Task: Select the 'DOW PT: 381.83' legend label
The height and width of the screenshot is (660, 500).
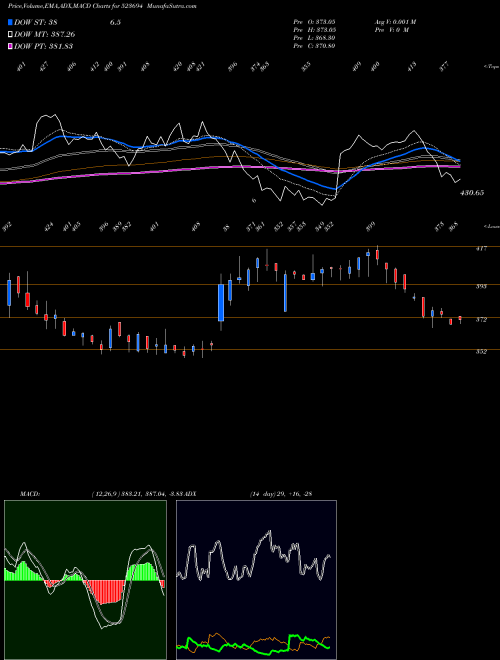Action: 44,46
